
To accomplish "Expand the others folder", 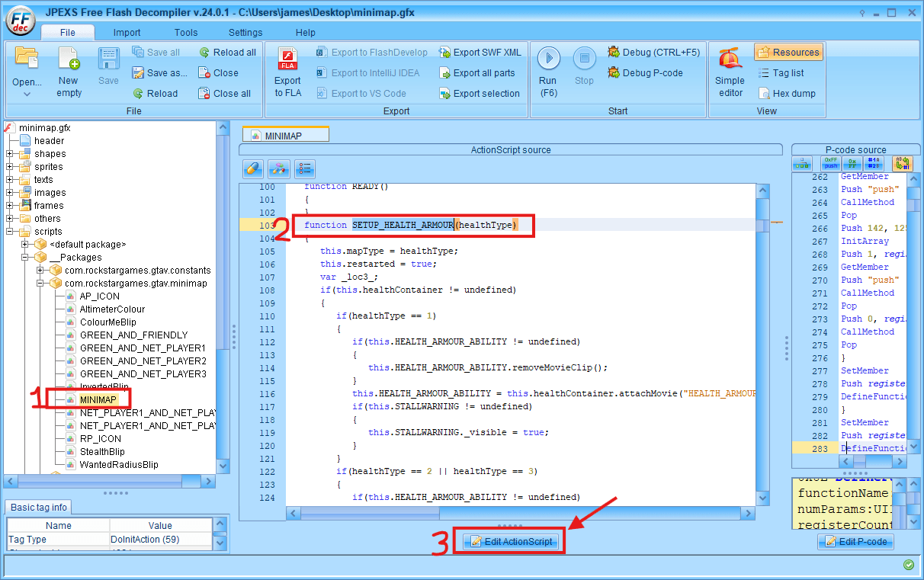I will pos(11,219).
